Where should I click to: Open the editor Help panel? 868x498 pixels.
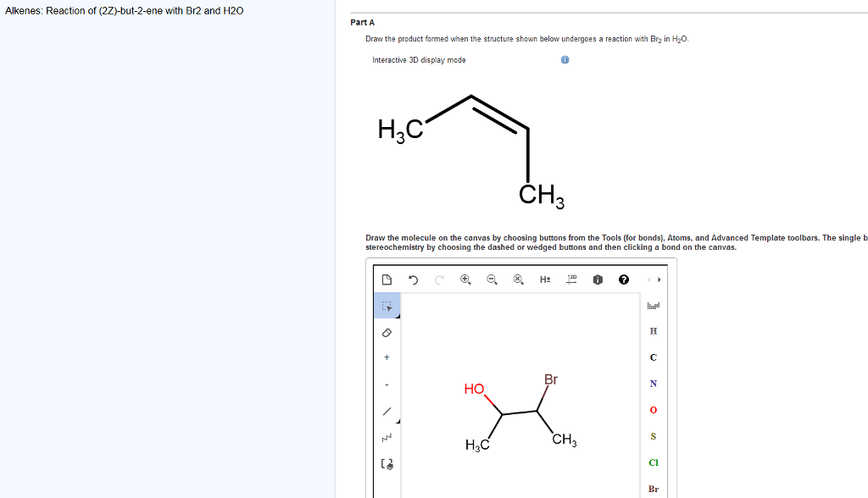point(623,279)
